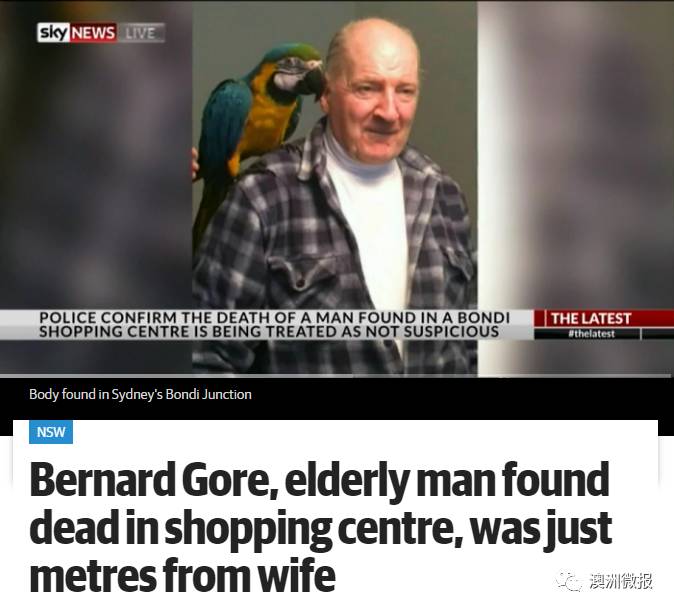Click the #thelatest hashtag bar
Screen dimensions: 674x611
(x=587, y=334)
